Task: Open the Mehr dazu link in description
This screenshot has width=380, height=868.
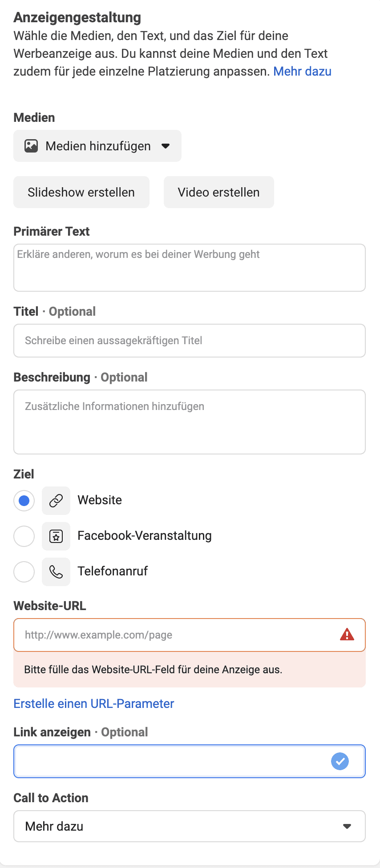Action: pos(302,71)
